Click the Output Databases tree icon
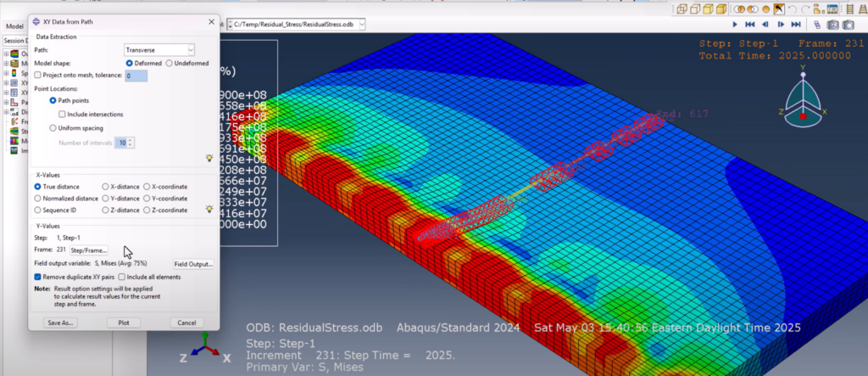 (14, 53)
